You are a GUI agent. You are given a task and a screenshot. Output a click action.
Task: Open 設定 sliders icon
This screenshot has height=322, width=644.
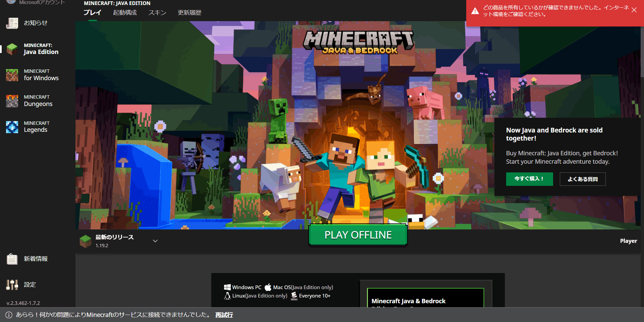[x=12, y=285]
